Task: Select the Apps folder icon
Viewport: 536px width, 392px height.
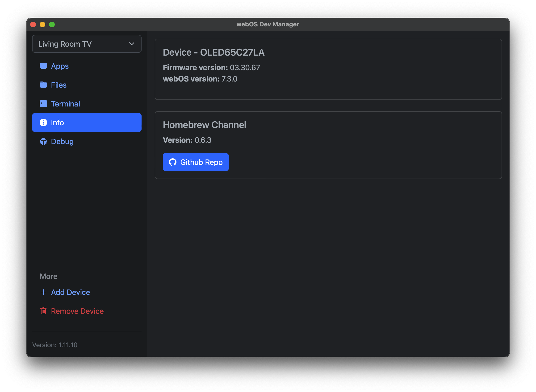Action: pos(43,66)
